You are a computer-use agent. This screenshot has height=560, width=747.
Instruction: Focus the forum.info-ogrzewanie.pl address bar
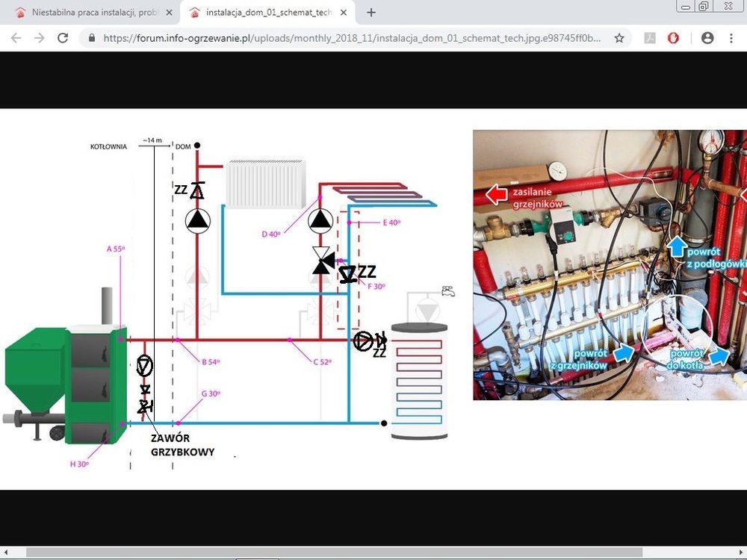(351, 38)
